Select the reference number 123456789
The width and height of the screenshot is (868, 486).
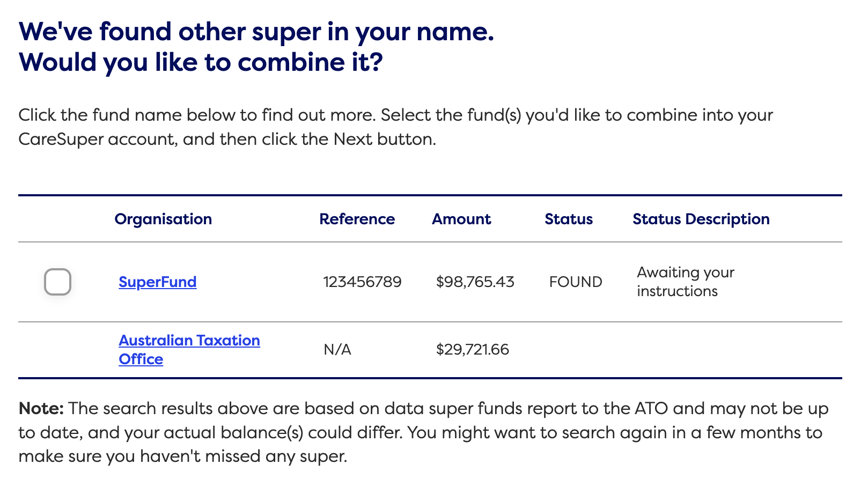tap(362, 282)
